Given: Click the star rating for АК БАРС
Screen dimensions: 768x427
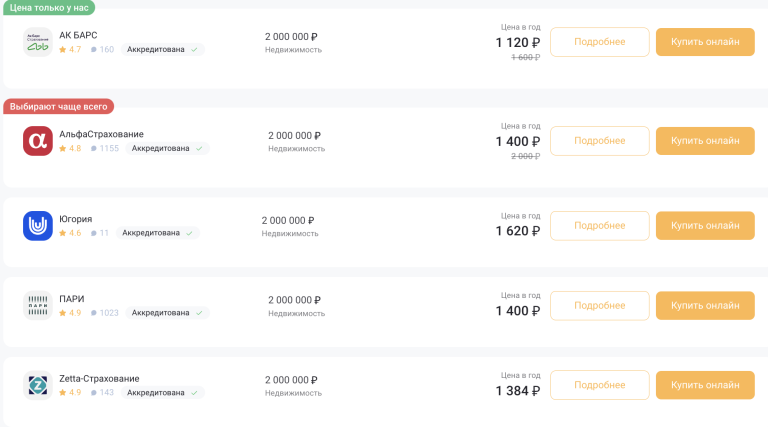Looking at the screenshot, I should pyautogui.click(x=70, y=49).
